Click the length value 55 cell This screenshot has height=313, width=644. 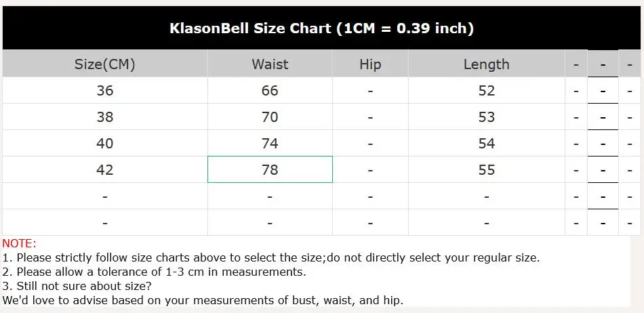click(x=486, y=170)
